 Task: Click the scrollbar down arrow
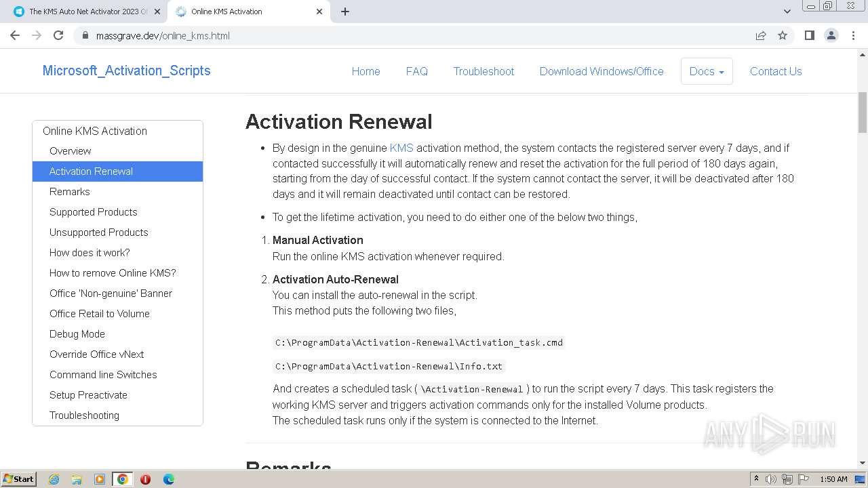click(863, 464)
